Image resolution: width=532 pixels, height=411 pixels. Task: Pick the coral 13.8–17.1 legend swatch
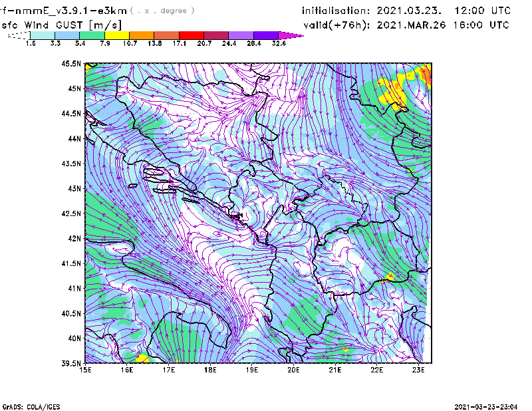pyautogui.click(x=167, y=35)
